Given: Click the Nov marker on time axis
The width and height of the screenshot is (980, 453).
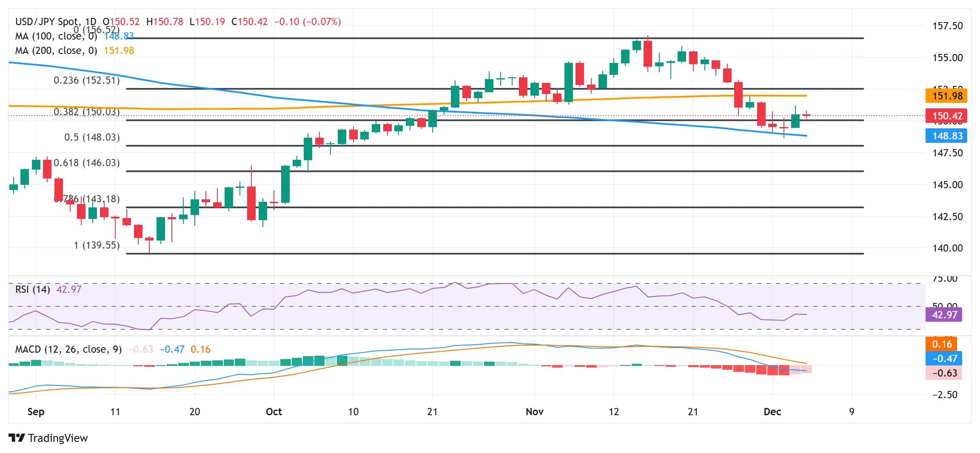Looking at the screenshot, I should click(x=534, y=412).
